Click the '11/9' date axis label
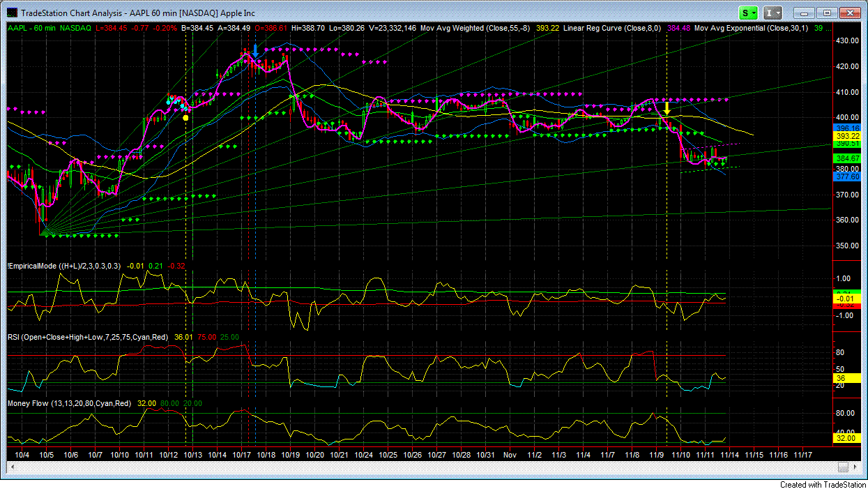 tap(657, 454)
